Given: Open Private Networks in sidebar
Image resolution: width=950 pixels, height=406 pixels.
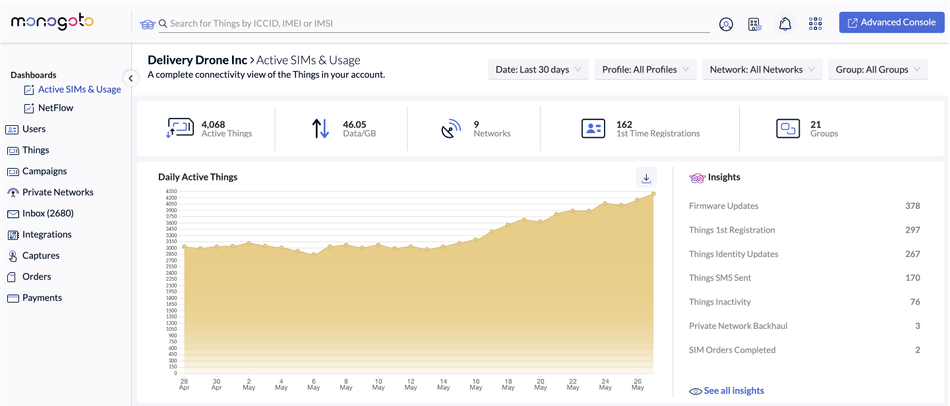Looking at the screenshot, I should point(58,192).
